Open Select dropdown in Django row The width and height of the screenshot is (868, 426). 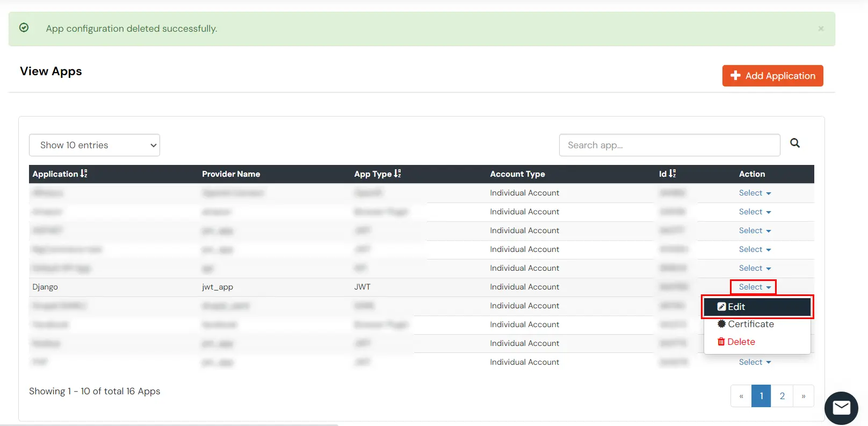[x=755, y=287]
